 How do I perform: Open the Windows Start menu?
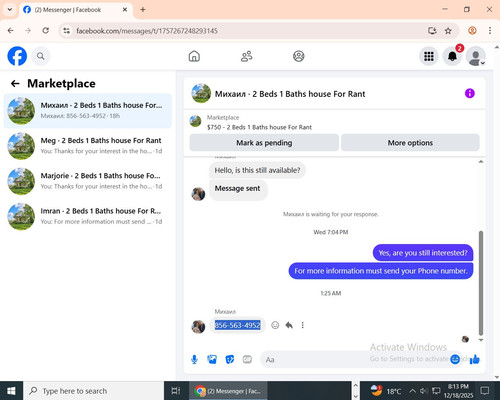tap(11, 391)
